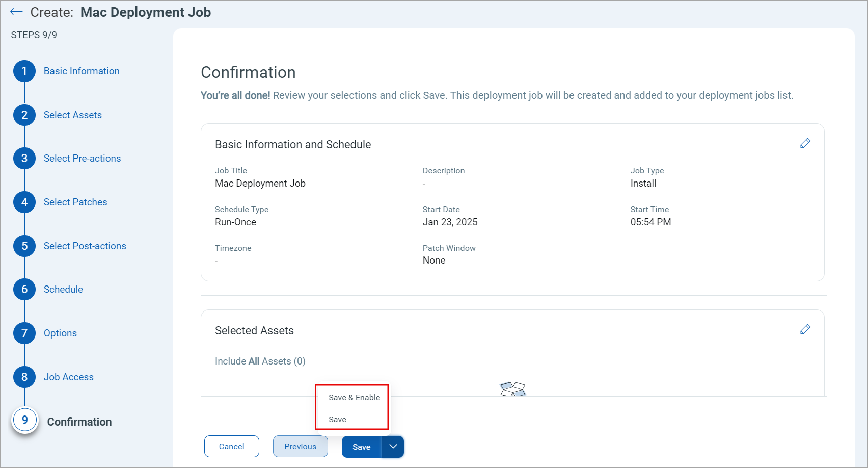Expand the Save button dropdown arrow
Image resolution: width=868 pixels, height=468 pixels.
tap(393, 447)
